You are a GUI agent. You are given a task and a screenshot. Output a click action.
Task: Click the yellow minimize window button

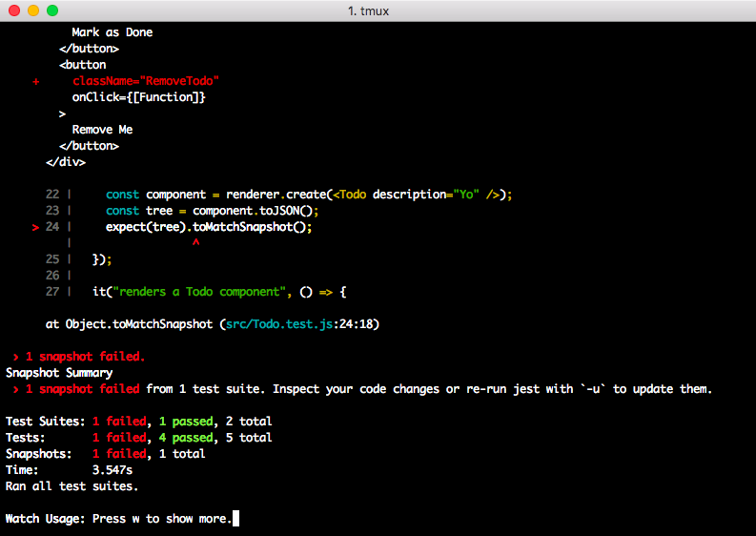[32, 10]
